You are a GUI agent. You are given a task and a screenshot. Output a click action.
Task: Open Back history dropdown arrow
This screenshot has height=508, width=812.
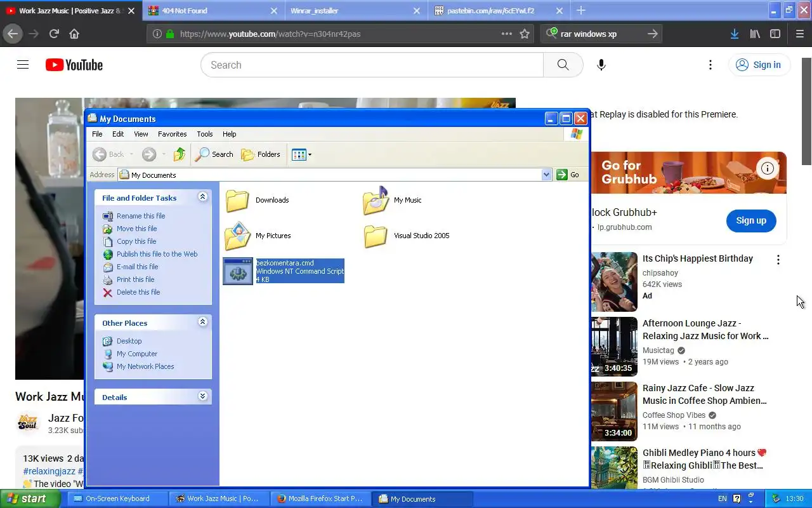(131, 154)
